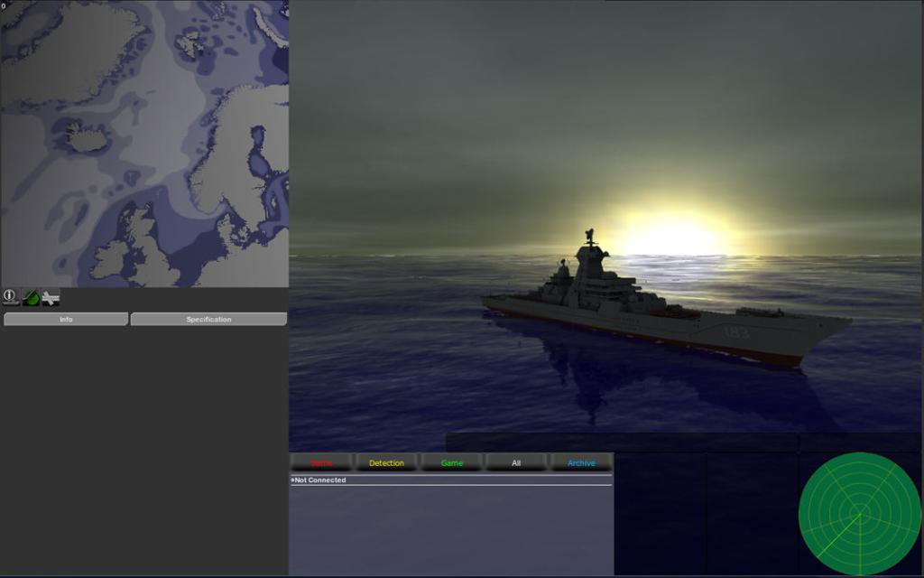This screenshot has height=578, width=924.
Task: Click the circular info icon above the Info button
Action: (x=10, y=295)
